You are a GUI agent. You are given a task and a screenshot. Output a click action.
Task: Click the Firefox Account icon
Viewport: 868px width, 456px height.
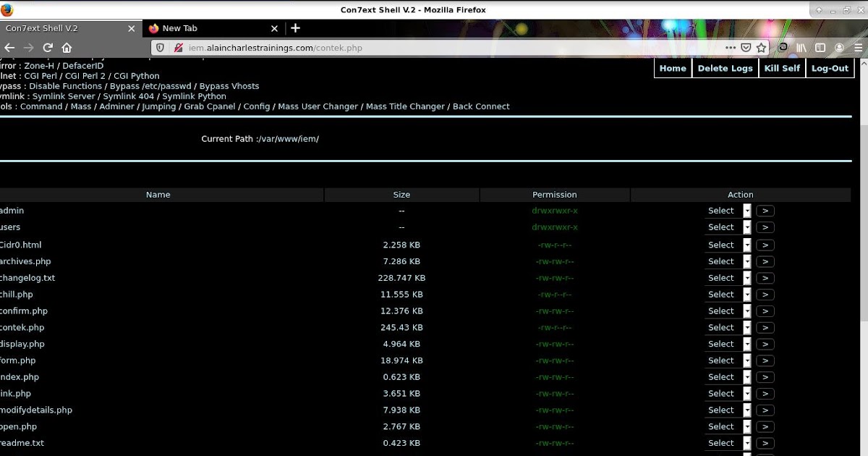point(840,47)
